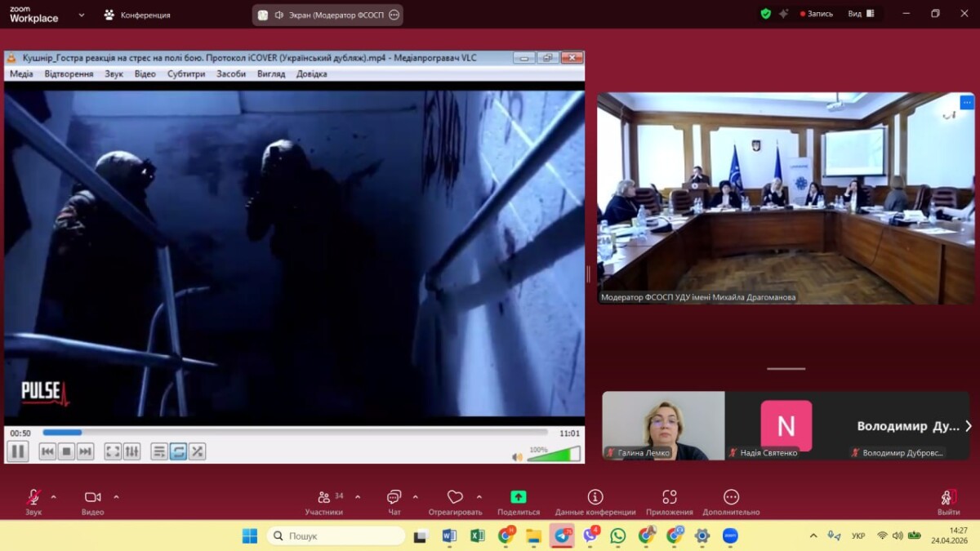Toggle VLC shuffle random playback
The width and height of the screenshot is (980, 551).
point(197,451)
